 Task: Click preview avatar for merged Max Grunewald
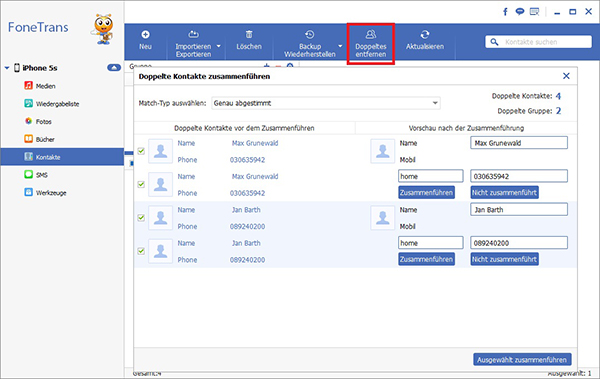point(383,151)
